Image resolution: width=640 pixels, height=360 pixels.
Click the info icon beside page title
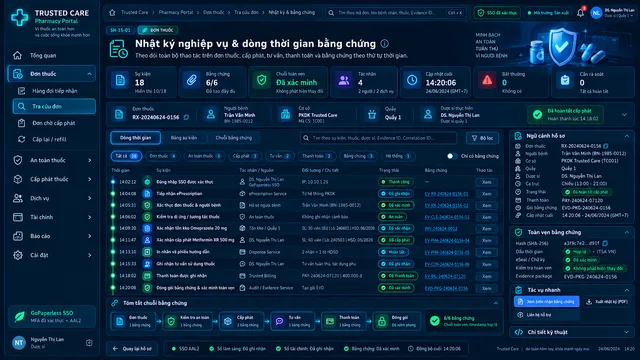coord(384,44)
